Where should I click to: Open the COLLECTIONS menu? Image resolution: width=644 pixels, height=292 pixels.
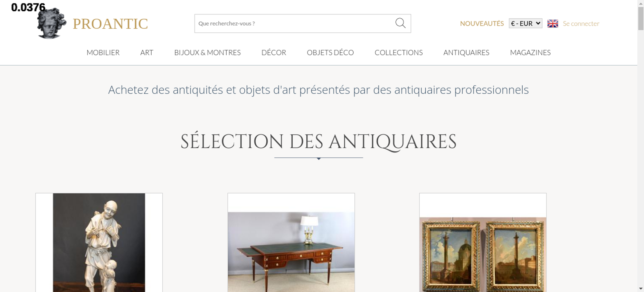point(399,52)
